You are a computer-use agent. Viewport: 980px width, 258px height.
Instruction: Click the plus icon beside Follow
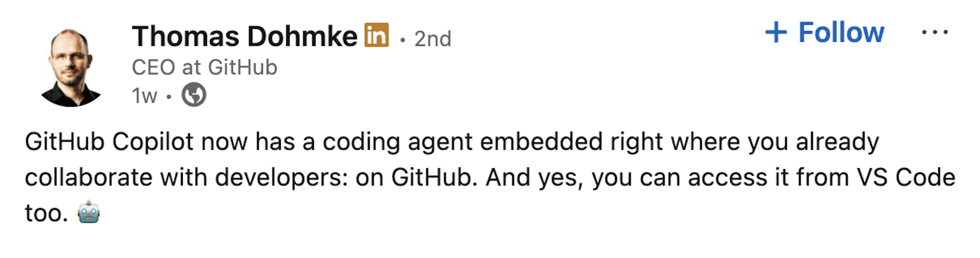pos(776,33)
